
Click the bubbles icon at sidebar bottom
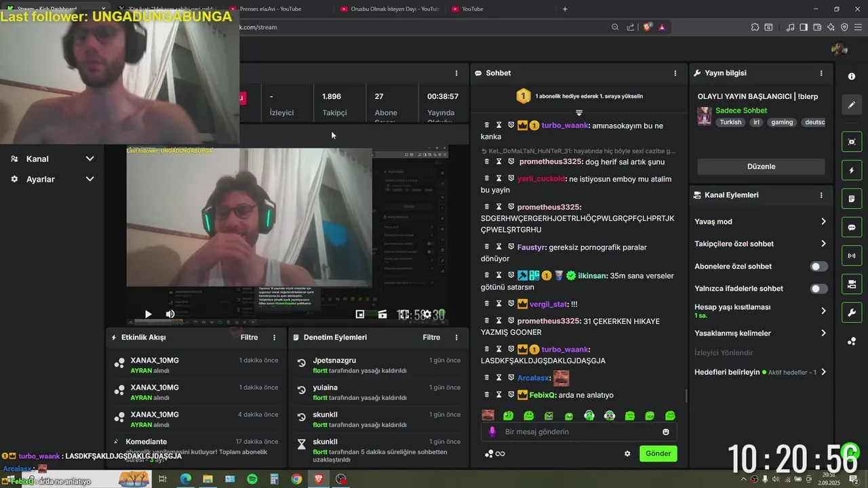pos(852,341)
